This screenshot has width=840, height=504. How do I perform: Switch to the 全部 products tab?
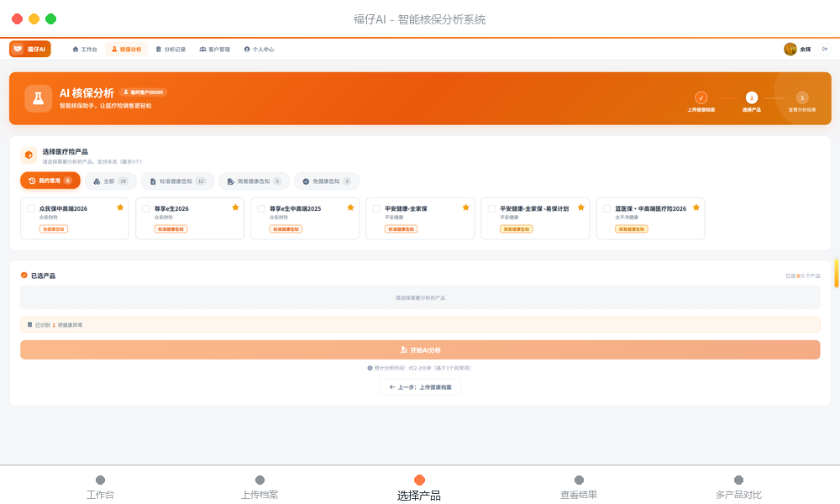pos(110,181)
